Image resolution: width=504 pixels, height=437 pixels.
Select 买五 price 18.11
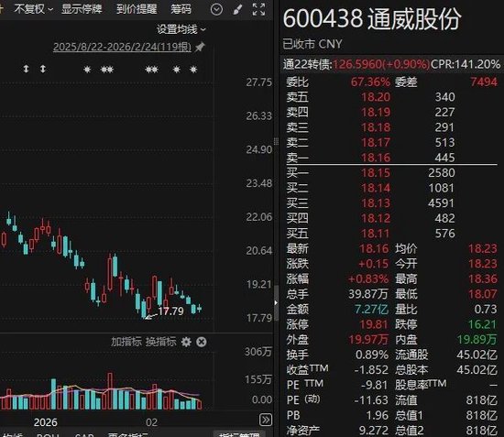[376, 234]
